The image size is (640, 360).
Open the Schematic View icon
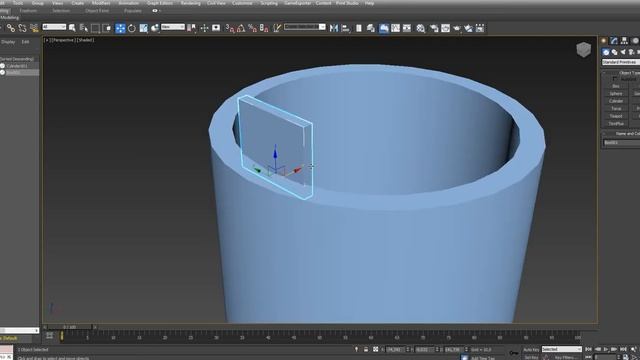(407, 28)
